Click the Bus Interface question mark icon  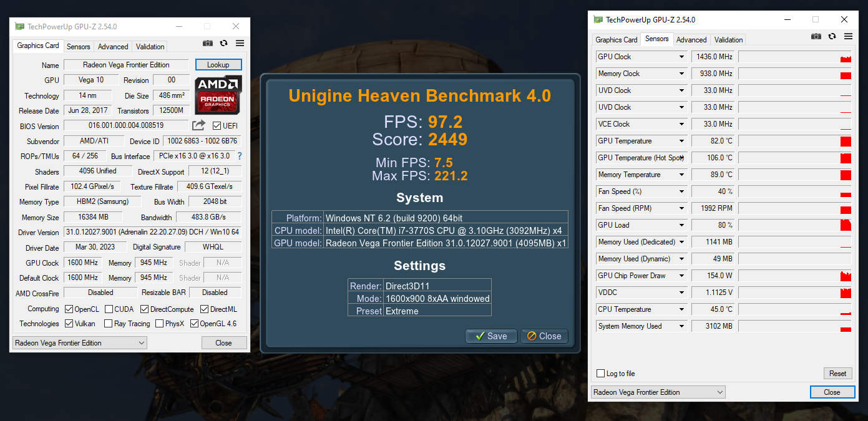(x=239, y=156)
